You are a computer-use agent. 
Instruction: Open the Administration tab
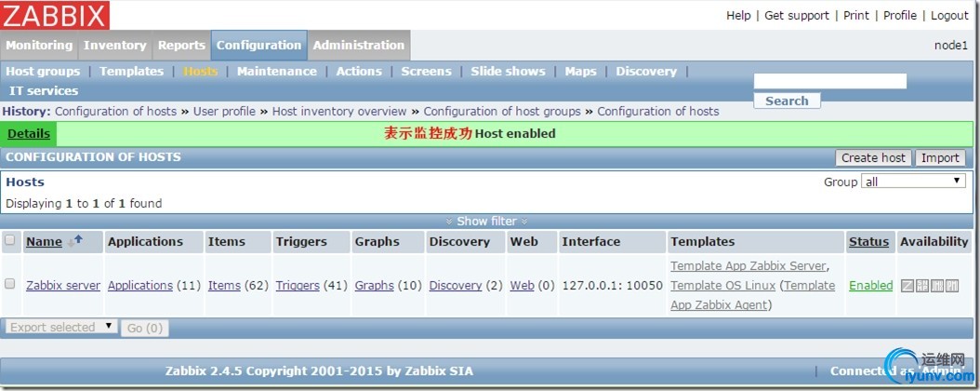(x=359, y=45)
